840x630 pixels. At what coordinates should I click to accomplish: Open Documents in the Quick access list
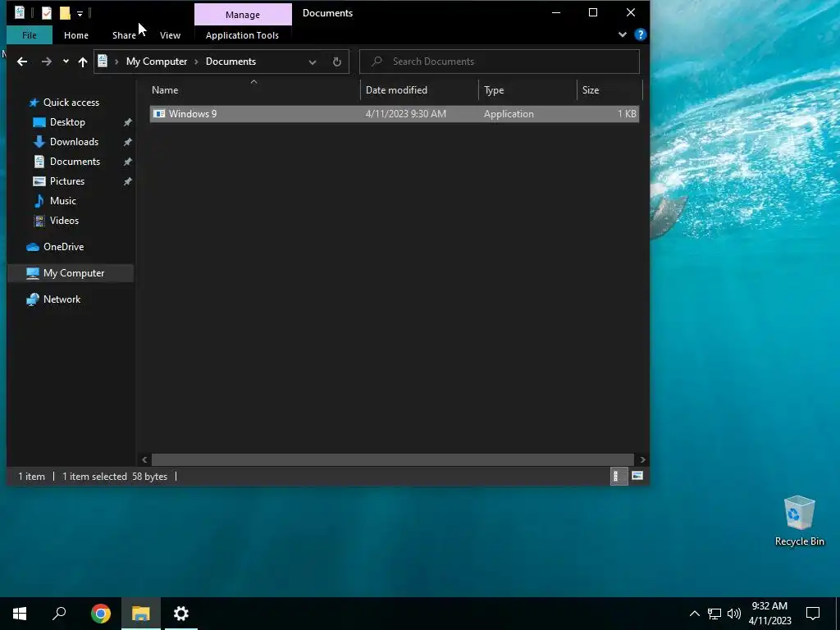[75, 162]
